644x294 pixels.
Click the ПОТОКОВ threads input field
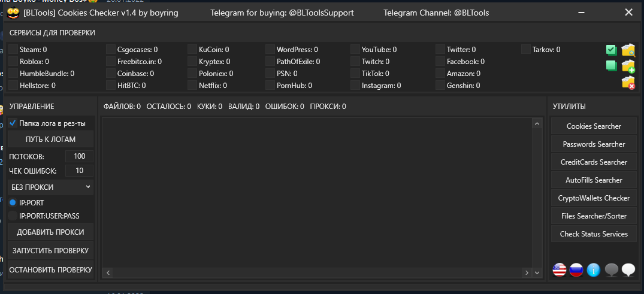(79, 156)
